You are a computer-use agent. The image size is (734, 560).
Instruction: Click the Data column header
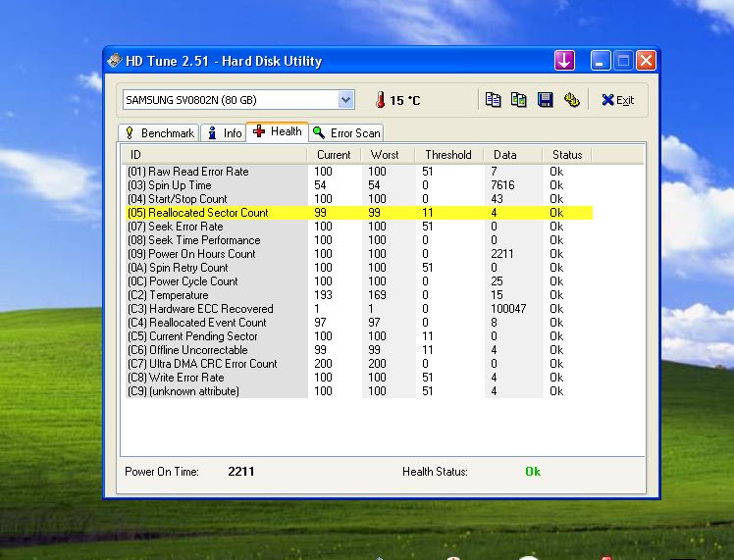coord(512,155)
